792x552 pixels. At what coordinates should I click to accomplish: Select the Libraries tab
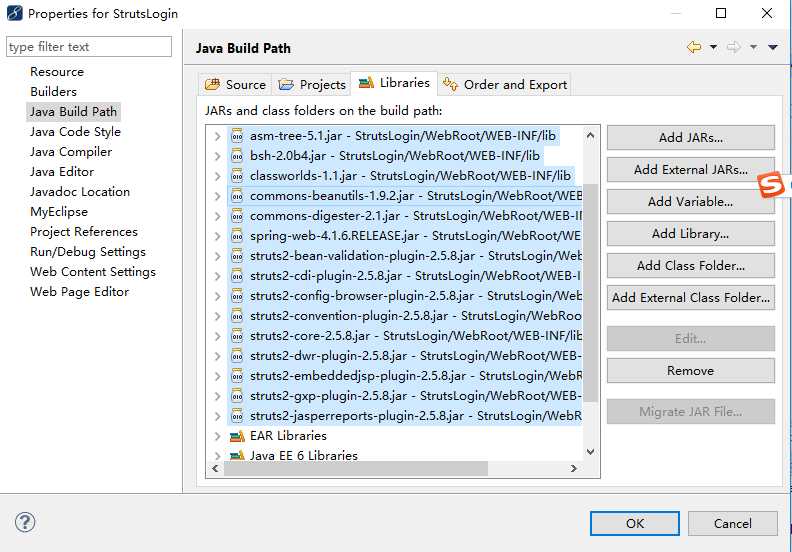(394, 83)
